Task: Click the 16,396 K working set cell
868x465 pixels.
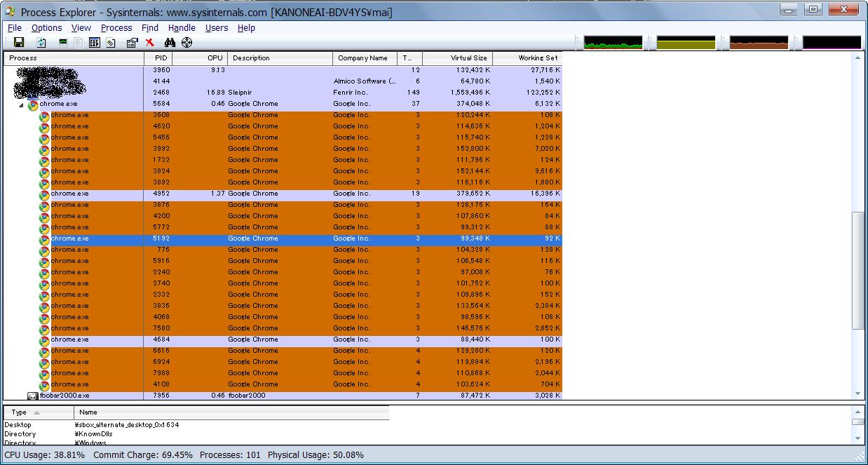Action: point(545,194)
